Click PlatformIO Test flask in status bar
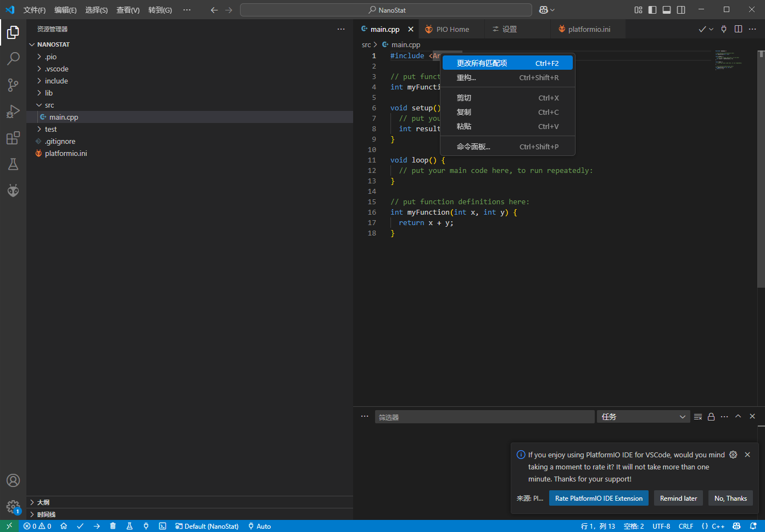Image resolution: width=765 pixels, height=532 pixels. coord(130,526)
